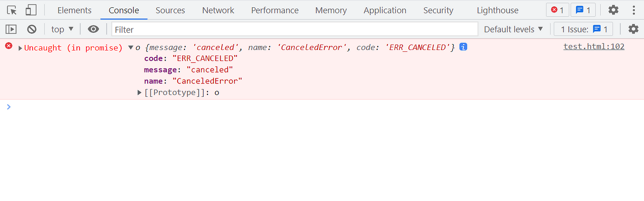Viewport: 644px width, 201px height.
Task: Open DevTools settings gear in the tab bar
Action: pos(613,10)
